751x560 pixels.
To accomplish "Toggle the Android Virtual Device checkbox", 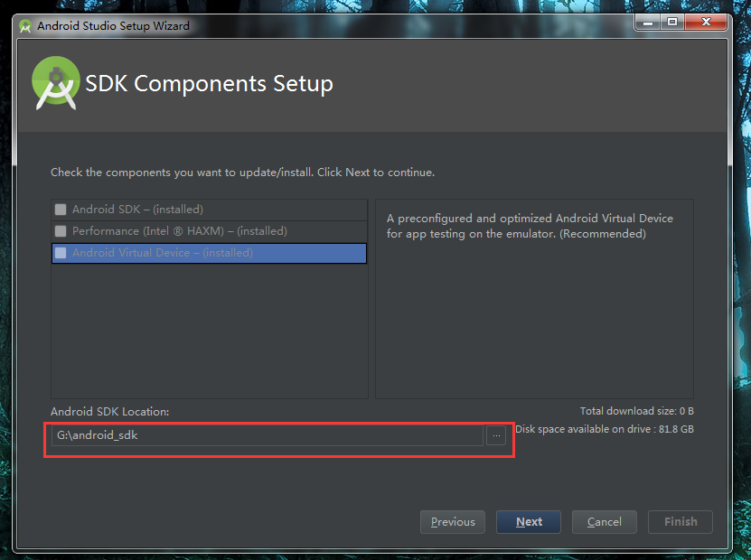I will click(61, 253).
